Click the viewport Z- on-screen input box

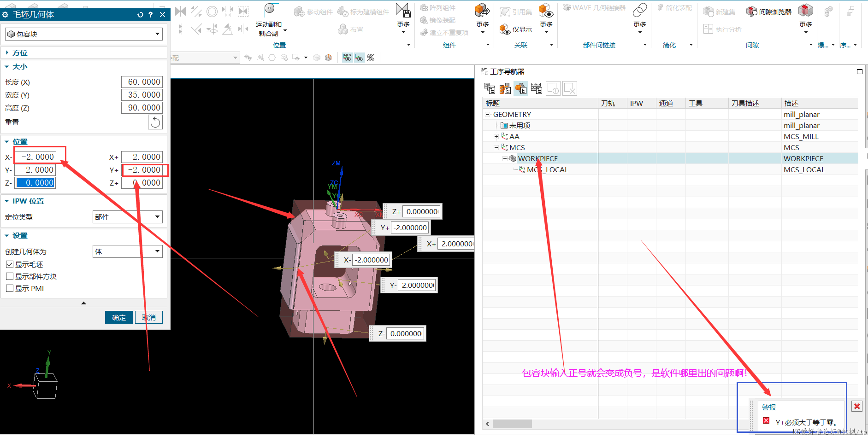tap(405, 333)
